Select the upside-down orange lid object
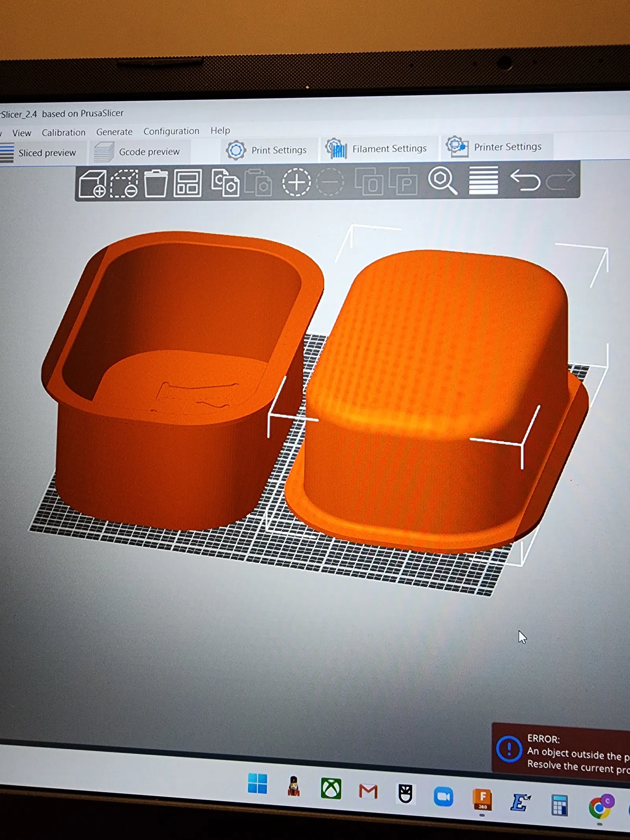The width and height of the screenshot is (630, 840). (436, 402)
